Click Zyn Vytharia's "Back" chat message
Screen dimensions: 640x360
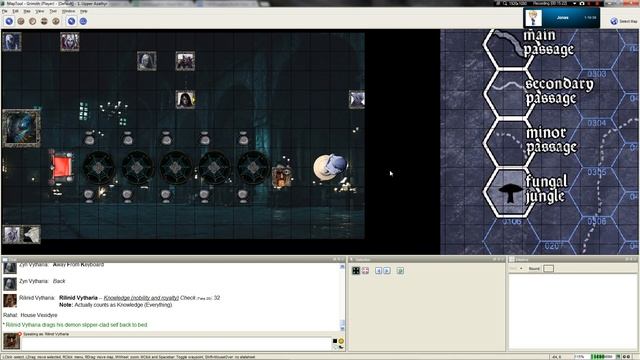pyautogui.click(x=59, y=281)
